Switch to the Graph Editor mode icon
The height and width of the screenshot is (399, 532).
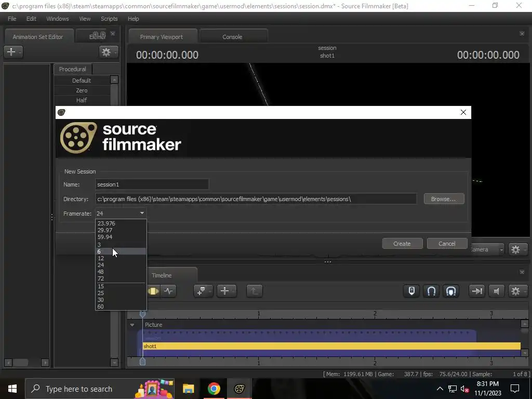[x=169, y=291]
